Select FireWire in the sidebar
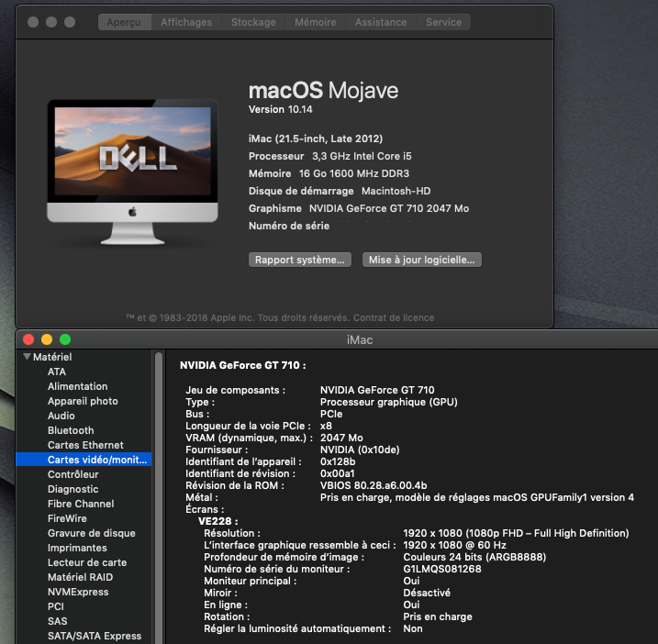Screen dimensions: 658x644 click(67, 518)
